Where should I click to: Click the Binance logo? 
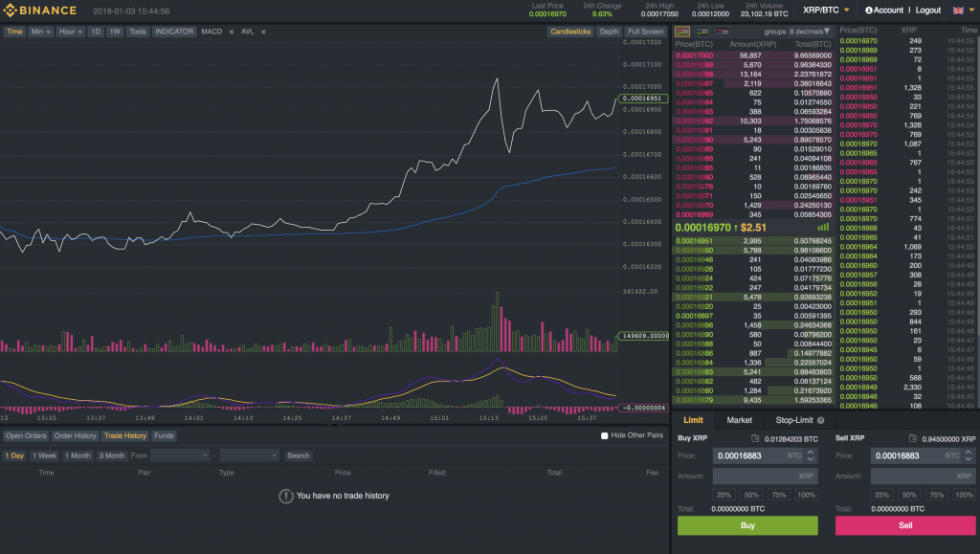(x=38, y=10)
